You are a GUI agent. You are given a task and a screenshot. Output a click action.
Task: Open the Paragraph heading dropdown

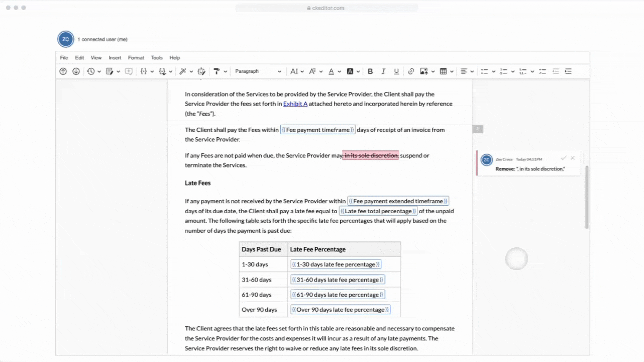(x=258, y=71)
